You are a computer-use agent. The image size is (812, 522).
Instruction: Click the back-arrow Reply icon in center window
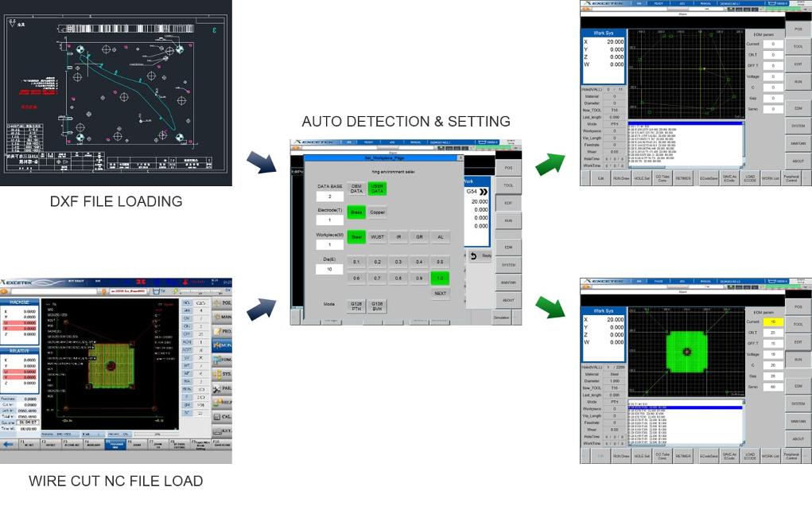pos(474,256)
